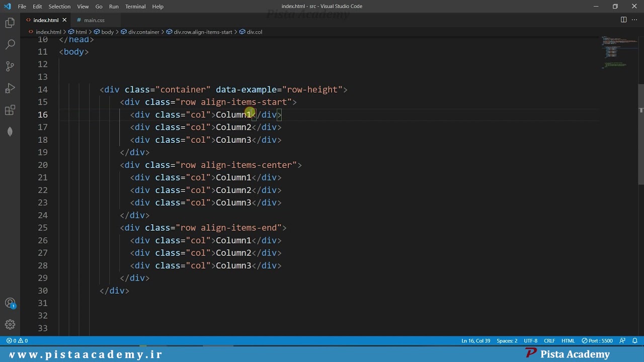Change CRLF end of line sequence
This screenshot has width=644, height=362.
click(x=549, y=340)
